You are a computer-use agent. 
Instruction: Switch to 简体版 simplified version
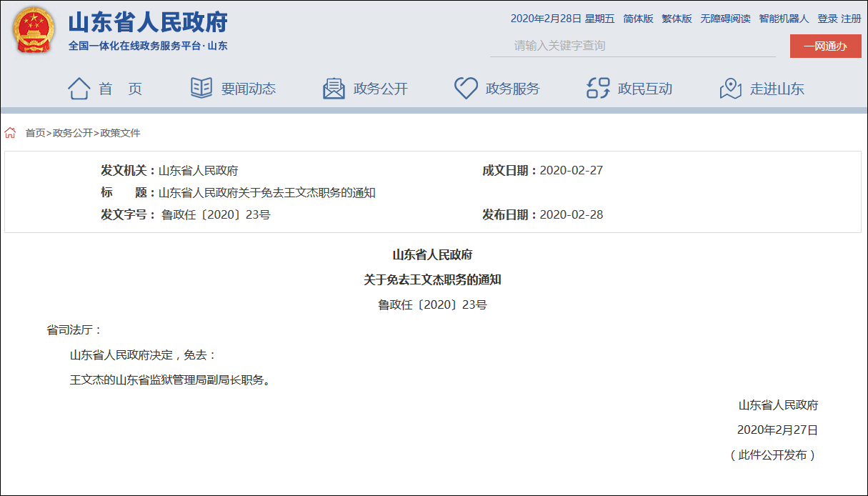tap(638, 19)
